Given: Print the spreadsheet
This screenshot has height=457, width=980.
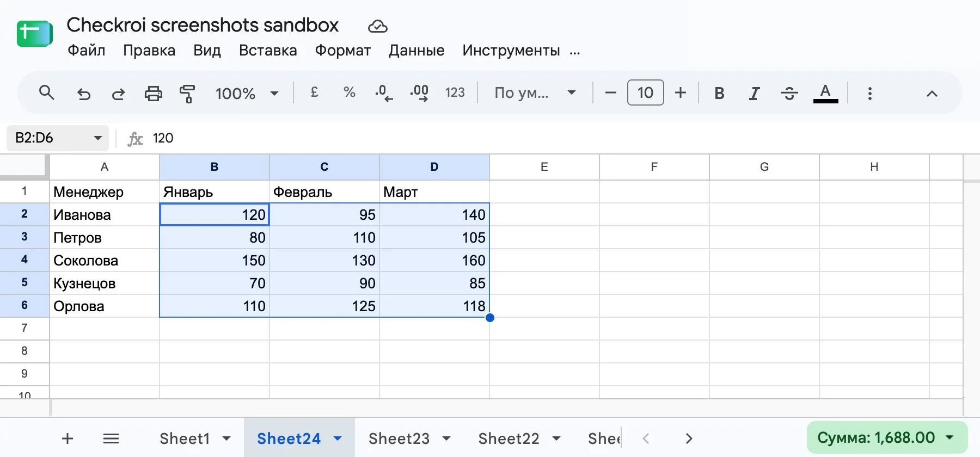Looking at the screenshot, I should 153,94.
